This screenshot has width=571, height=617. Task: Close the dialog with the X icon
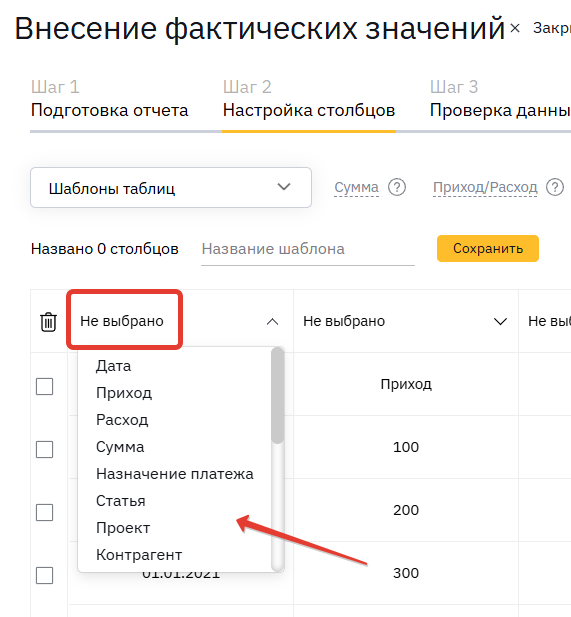(515, 28)
